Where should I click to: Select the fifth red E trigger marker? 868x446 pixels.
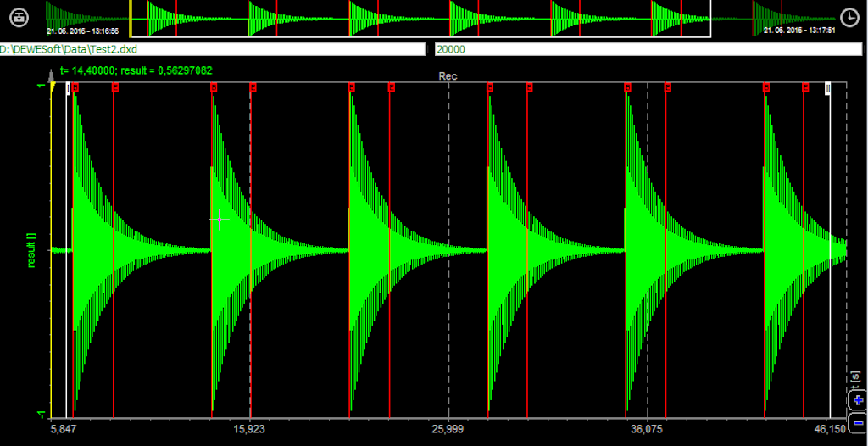tap(668, 87)
